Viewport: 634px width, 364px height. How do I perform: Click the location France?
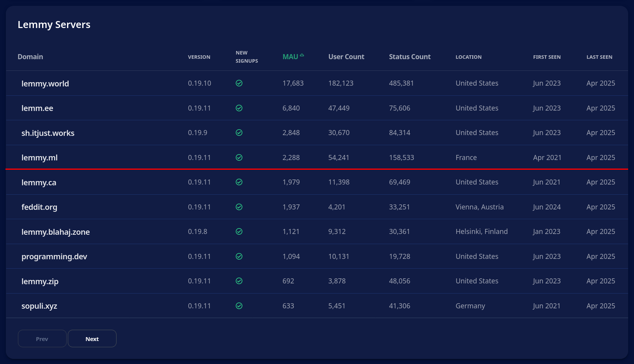(466, 158)
